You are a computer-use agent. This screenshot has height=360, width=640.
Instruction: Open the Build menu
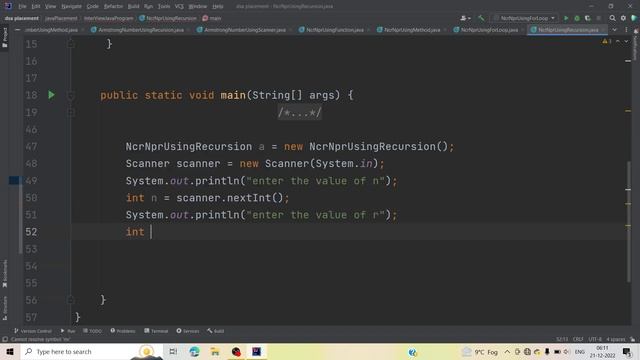click(x=133, y=6)
